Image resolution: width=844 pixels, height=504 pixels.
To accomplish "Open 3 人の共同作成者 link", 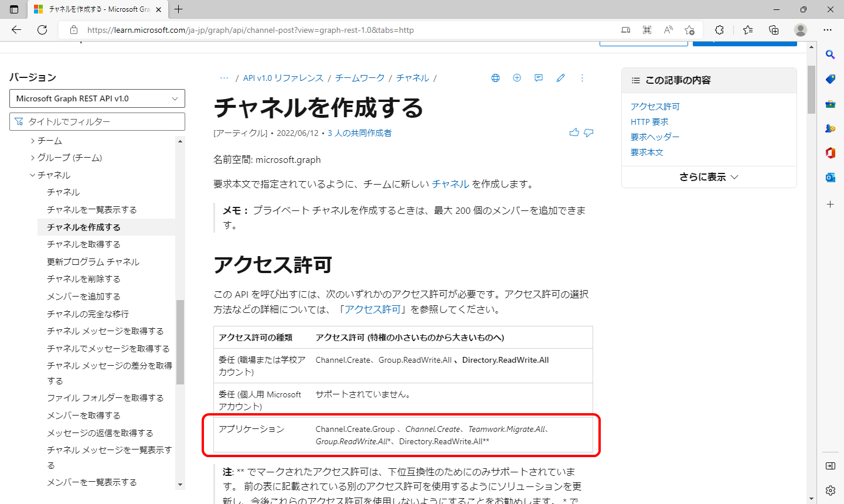I will [359, 133].
